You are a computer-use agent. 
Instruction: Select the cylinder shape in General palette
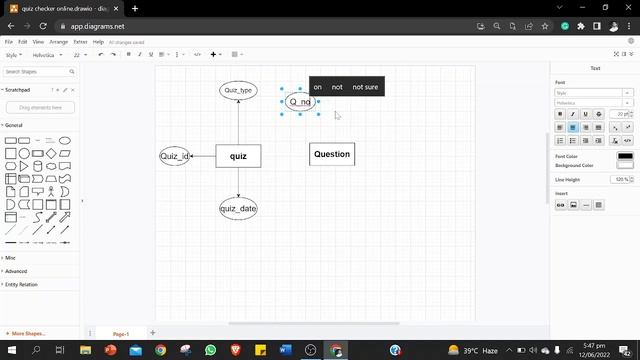tap(38, 166)
